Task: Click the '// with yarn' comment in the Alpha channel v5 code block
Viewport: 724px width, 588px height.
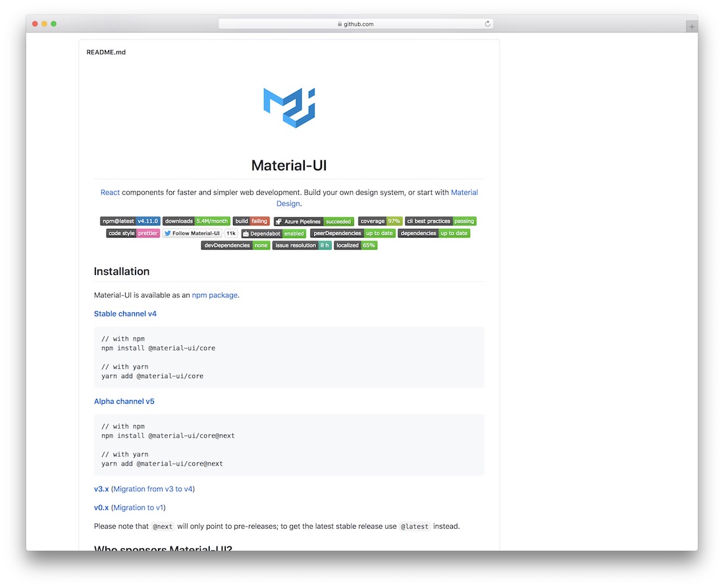Action: [x=124, y=454]
